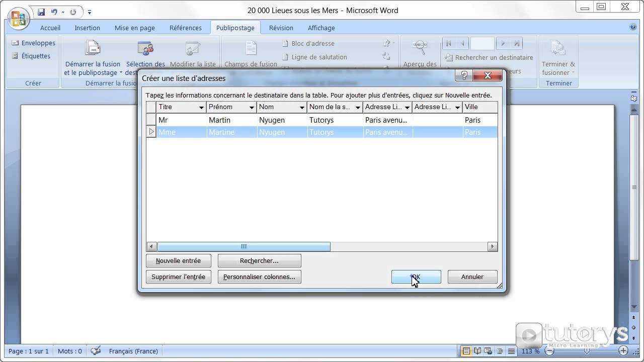Open Terminer & fusionner
Image resolution: width=644 pixels, height=362 pixels.
(x=558, y=58)
